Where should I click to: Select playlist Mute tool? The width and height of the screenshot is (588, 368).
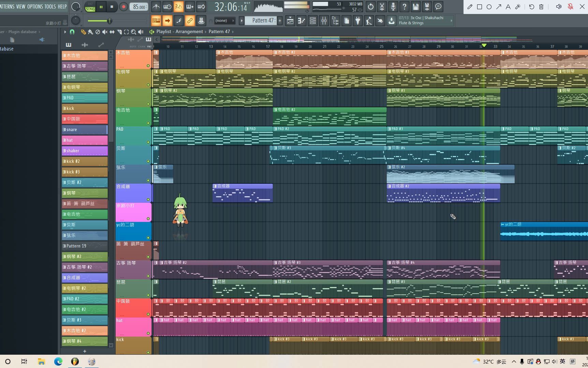click(x=105, y=32)
